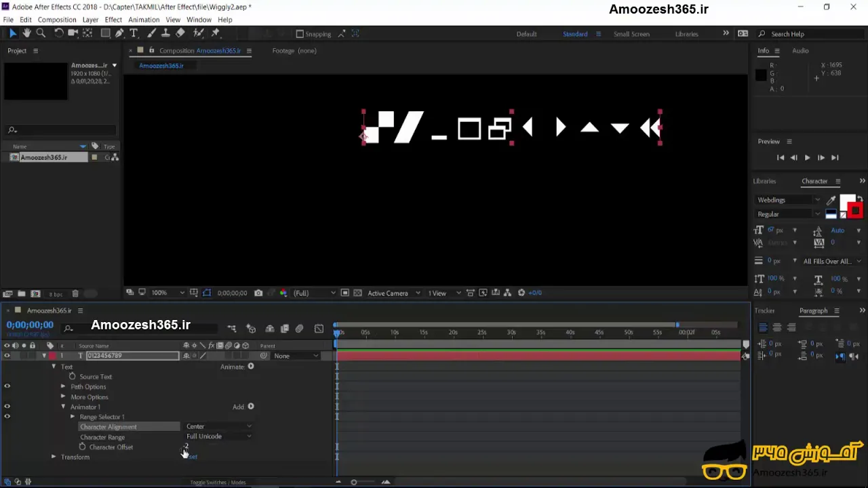Toggle Path Options visibility eye

tap(7, 386)
